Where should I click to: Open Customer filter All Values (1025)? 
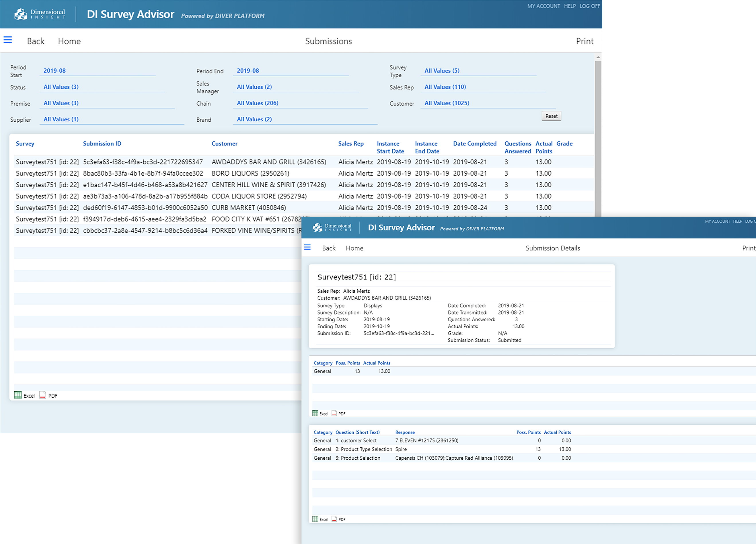click(x=488, y=103)
